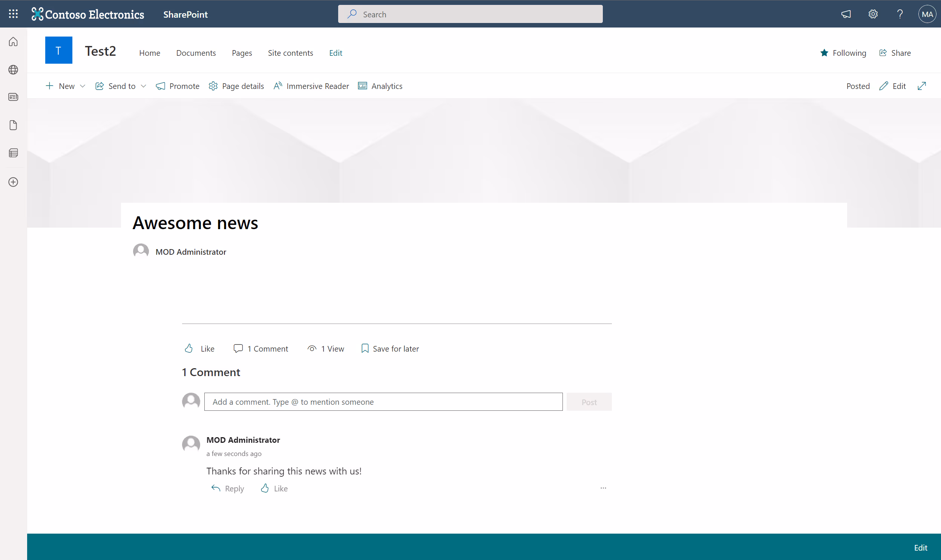
Task: Click the home icon in left rail
Action: 13,41
